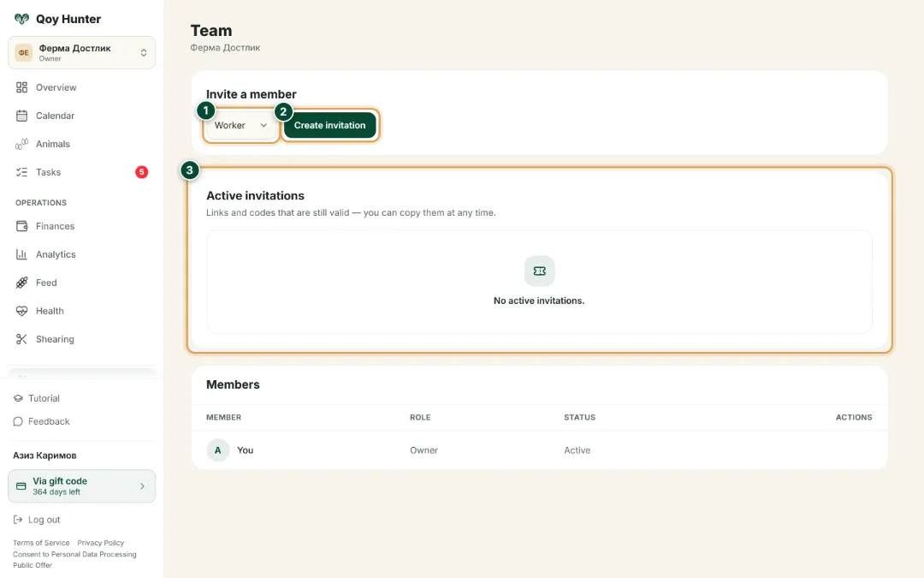Click the Analytics bar chart icon
The image size is (924, 578).
coord(21,254)
